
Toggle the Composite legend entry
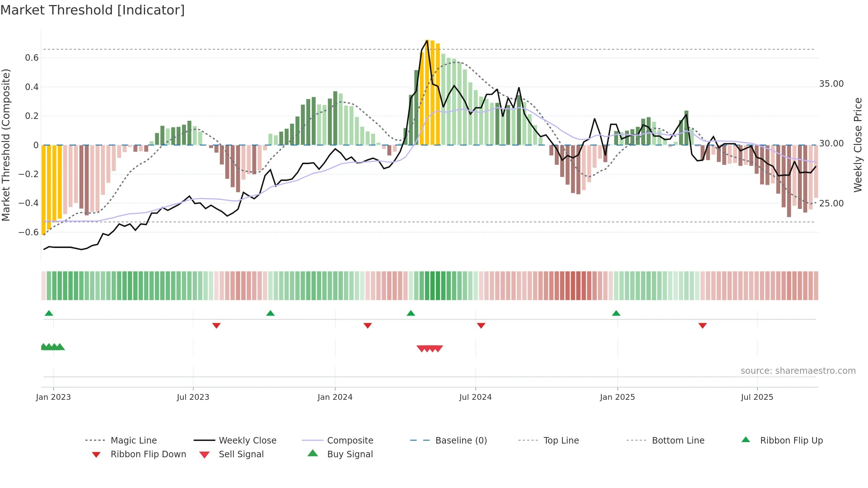tap(337, 440)
